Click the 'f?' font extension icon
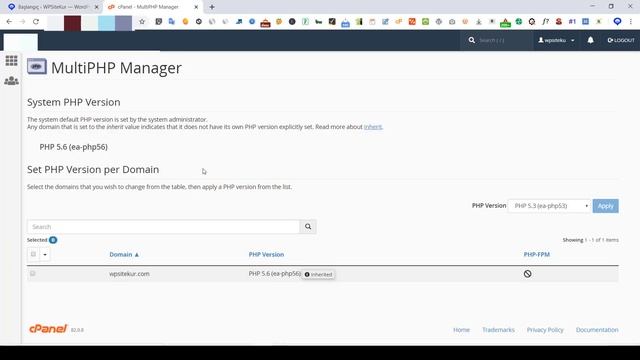Viewport: 640px width, 360px height. tap(545, 22)
